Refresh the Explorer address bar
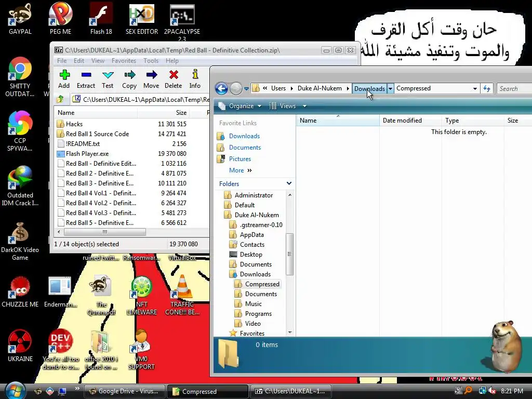Screen dimensions: 532x399 coord(487,88)
